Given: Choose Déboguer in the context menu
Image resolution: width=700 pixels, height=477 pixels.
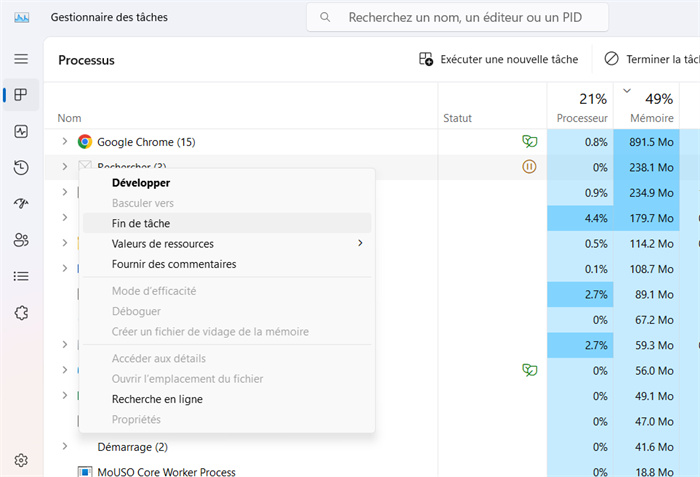Looking at the screenshot, I should (227, 311).
